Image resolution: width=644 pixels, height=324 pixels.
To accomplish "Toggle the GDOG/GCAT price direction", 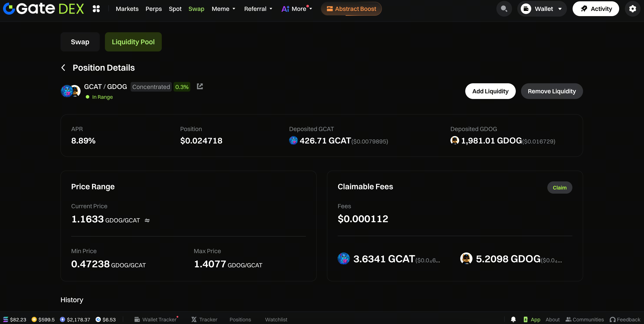I will pyautogui.click(x=147, y=220).
